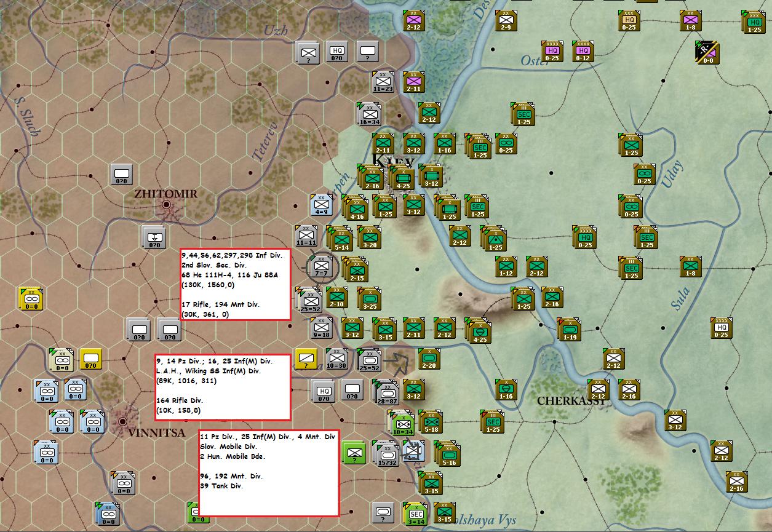Select the tan HQ 0-25 corps counter
Image resolution: width=772 pixels, height=532 pixels.
[x=629, y=21]
